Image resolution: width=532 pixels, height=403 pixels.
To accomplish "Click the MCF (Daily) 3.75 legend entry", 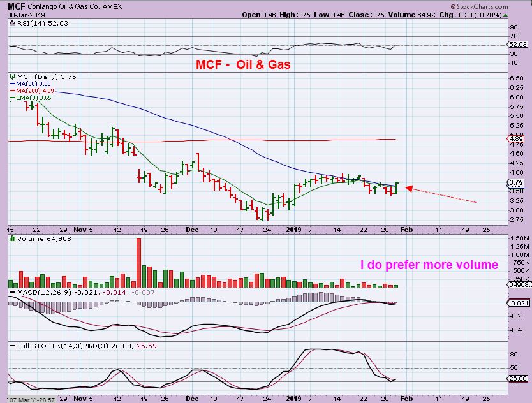I will coord(47,77).
